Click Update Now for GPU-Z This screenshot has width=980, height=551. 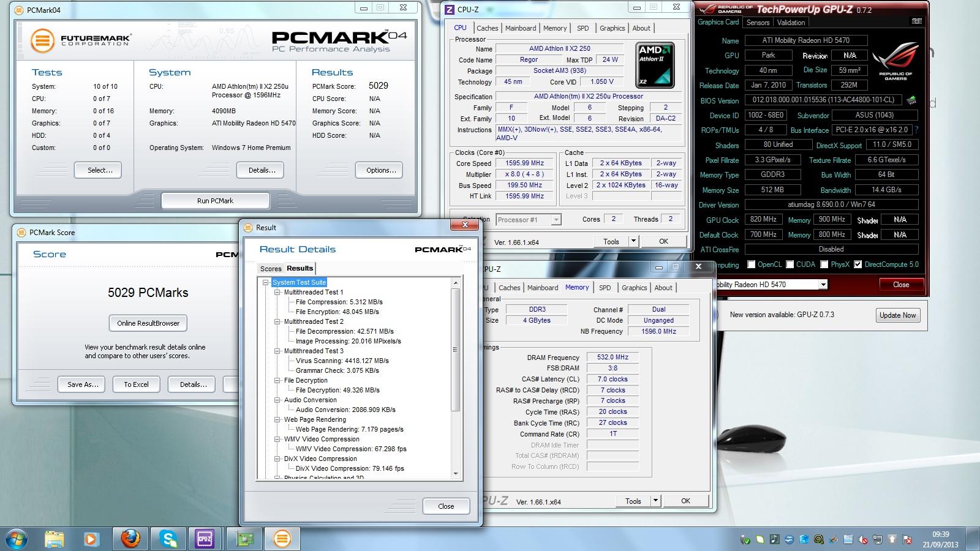(897, 315)
